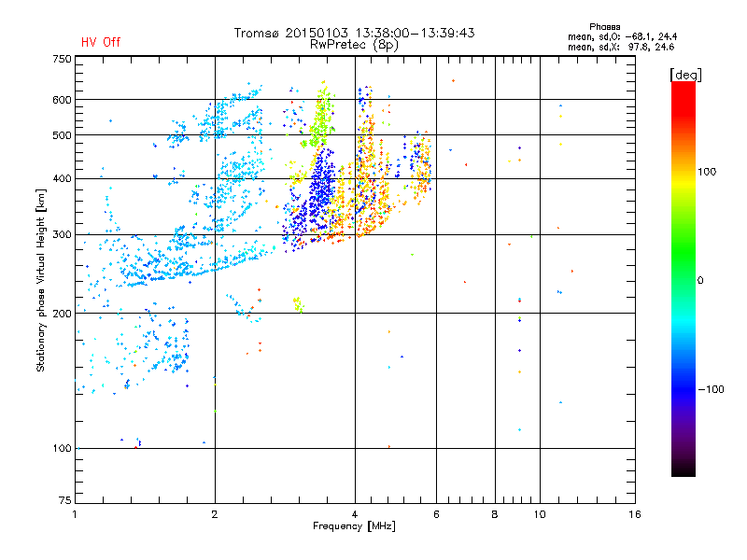Viewport: 747px width, 560px height.
Task: Click the x-axis label "4"
Action: point(355,514)
